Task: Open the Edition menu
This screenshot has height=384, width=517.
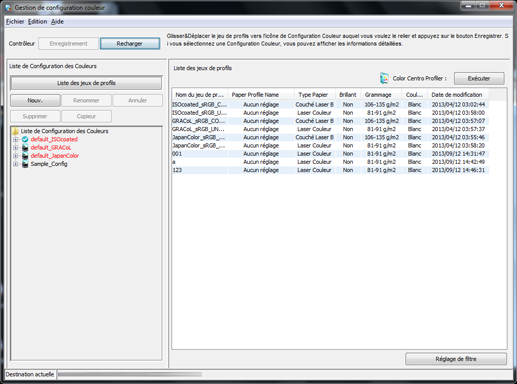Action: (x=37, y=22)
